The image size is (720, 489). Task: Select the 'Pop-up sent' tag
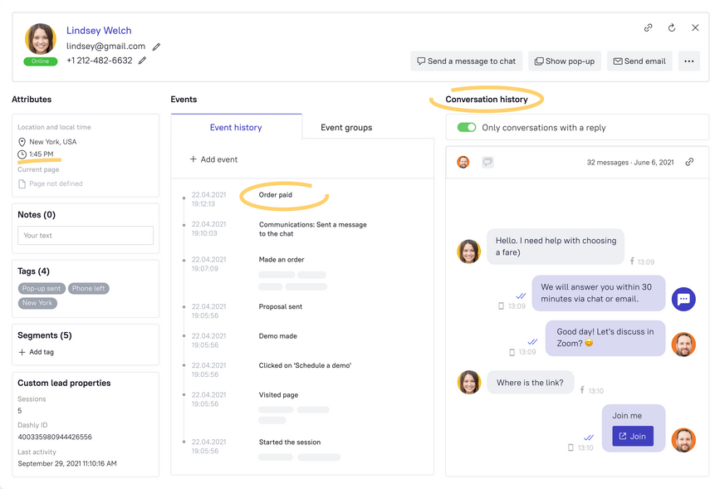click(x=42, y=288)
